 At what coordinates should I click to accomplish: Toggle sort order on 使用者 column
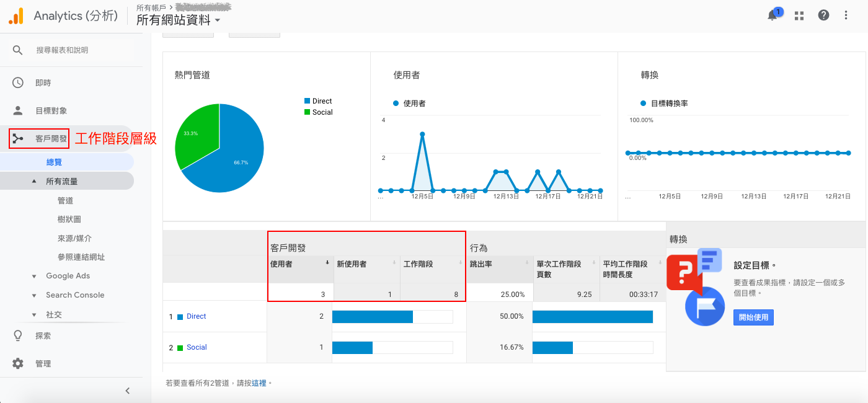coord(288,263)
